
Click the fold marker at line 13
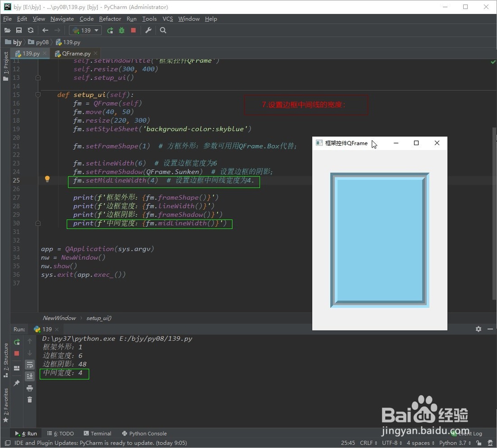click(38, 78)
